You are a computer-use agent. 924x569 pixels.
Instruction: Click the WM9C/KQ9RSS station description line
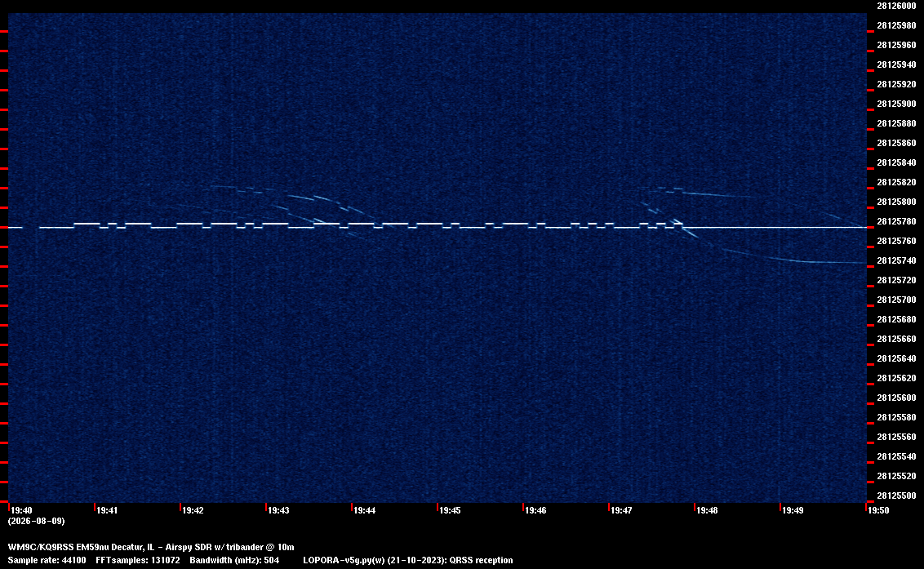[x=151, y=547]
